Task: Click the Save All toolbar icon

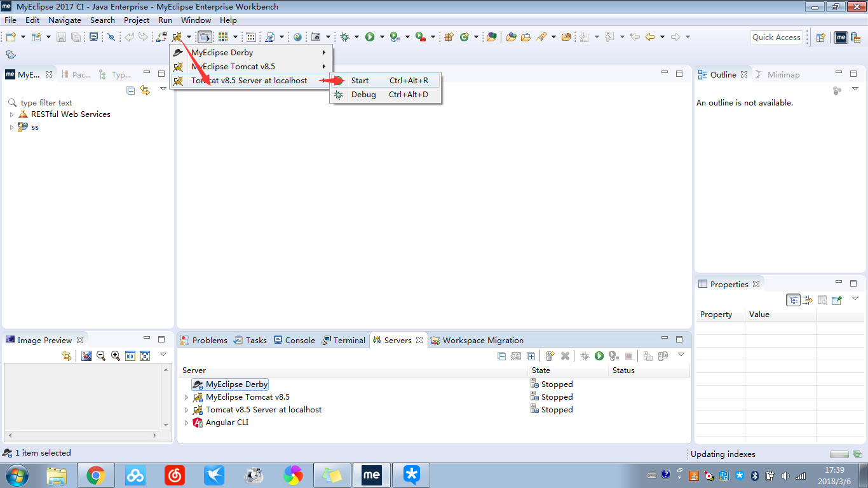Action: [x=76, y=37]
